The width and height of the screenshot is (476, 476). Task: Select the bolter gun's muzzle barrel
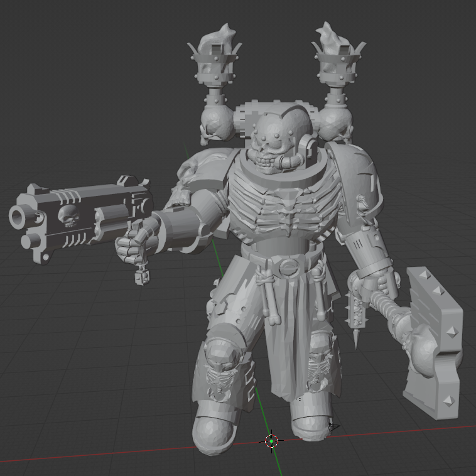[21, 217]
